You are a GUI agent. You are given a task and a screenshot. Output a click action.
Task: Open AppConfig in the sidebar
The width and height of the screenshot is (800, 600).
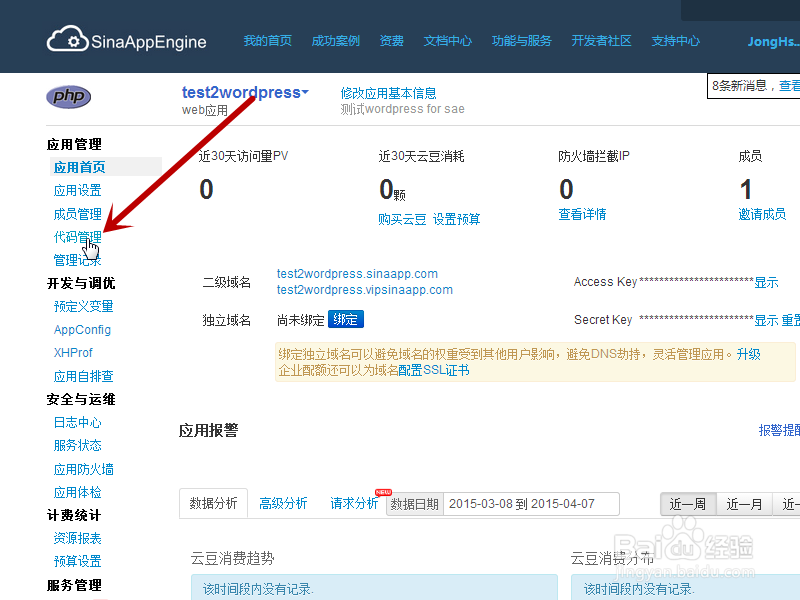tap(82, 330)
